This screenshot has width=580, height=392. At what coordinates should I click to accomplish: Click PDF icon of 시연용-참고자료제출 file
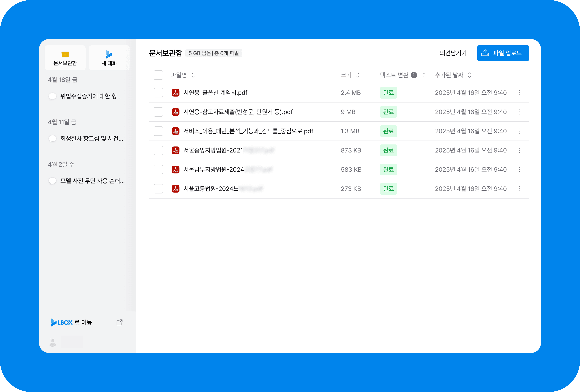pos(175,112)
